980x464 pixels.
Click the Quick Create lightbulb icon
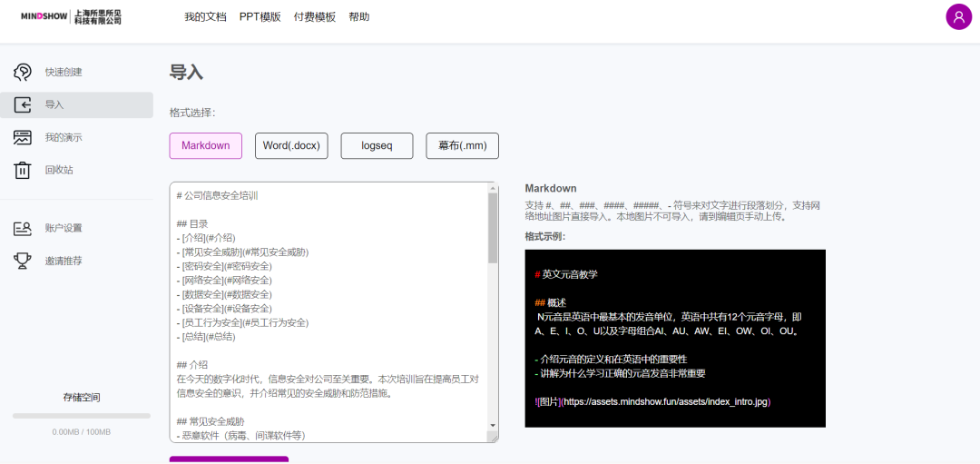[23, 73]
